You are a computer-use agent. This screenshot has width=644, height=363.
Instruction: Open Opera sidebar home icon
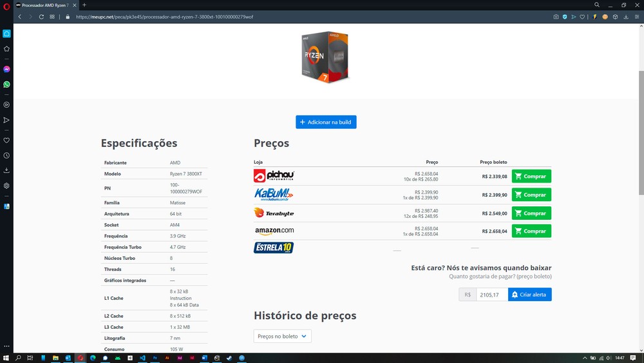pyautogui.click(x=6, y=34)
